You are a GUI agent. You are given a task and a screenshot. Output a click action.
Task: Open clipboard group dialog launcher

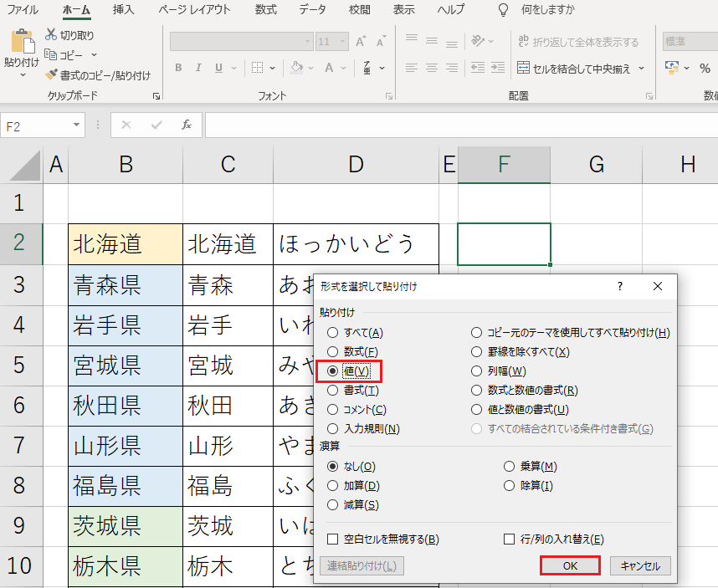[156, 96]
